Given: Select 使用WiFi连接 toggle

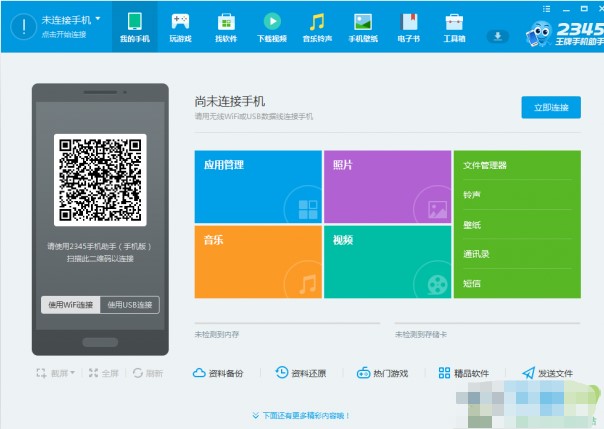Looking at the screenshot, I should coord(70,305).
